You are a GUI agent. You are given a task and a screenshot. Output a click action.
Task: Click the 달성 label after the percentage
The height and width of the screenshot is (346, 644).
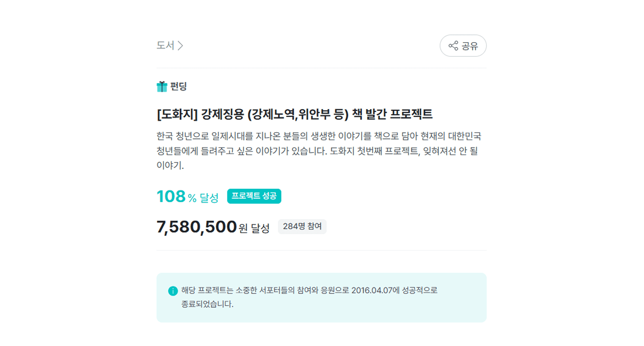[x=209, y=198]
